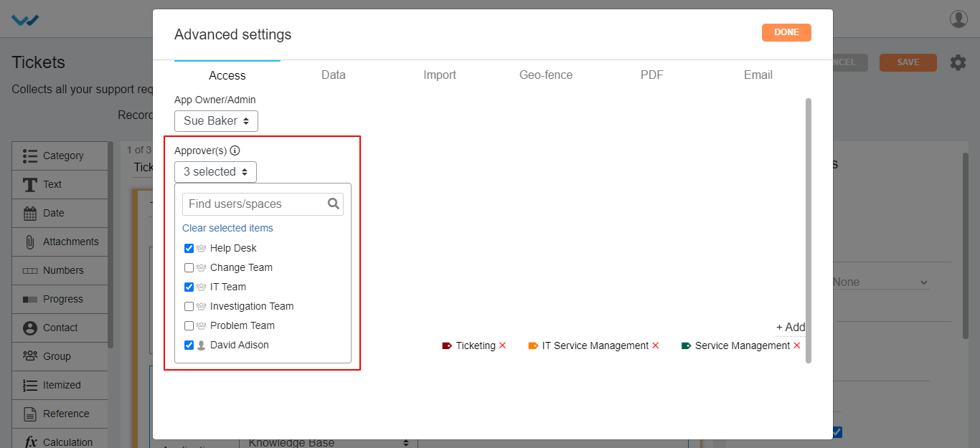Click the SAVE button

click(x=908, y=62)
